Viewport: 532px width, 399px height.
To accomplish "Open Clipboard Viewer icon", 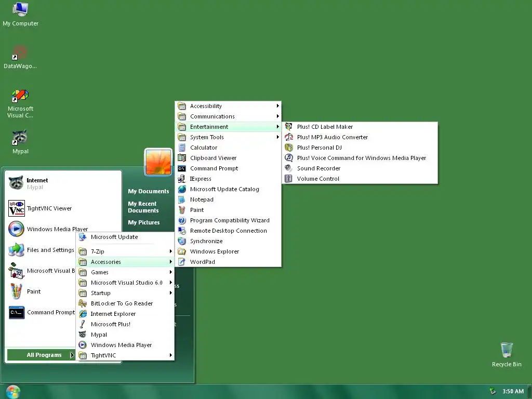I will [182, 158].
